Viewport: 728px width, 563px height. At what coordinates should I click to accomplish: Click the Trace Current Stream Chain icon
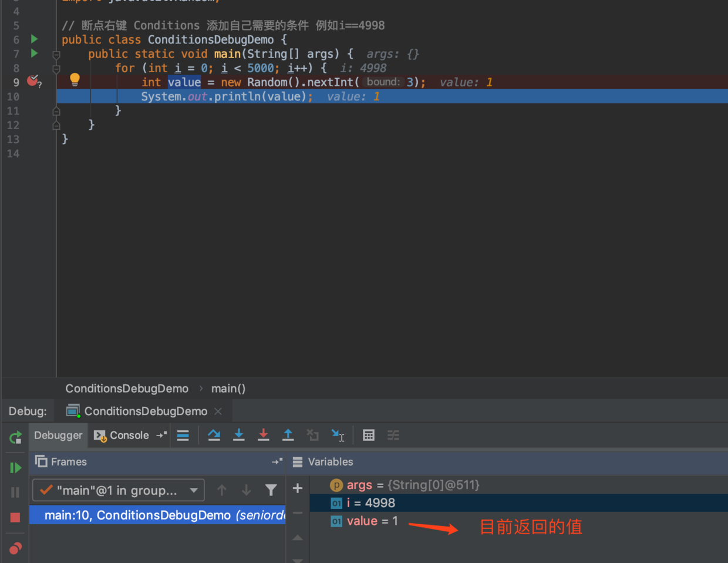coord(393,435)
